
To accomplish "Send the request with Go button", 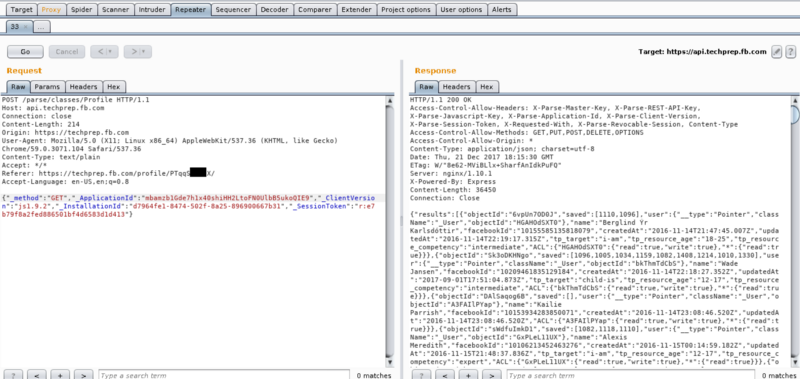I will coord(26,52).
